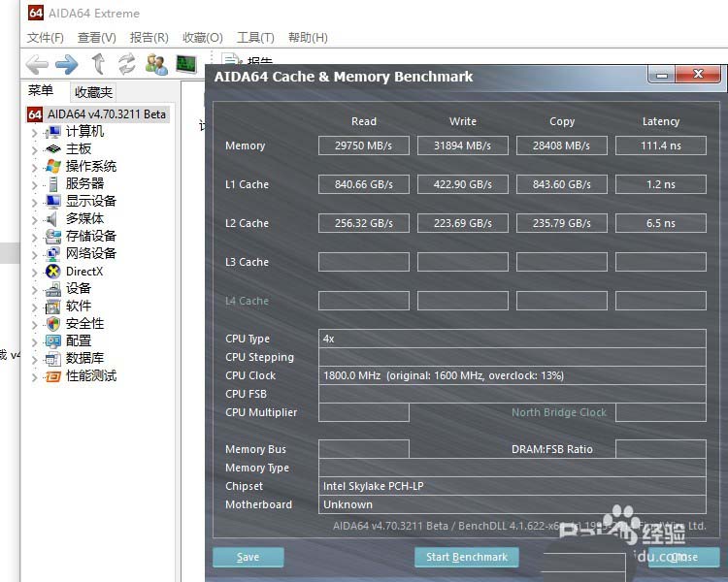The height and width of the screenshot is (582, 728).
Task: Open the 收藏(O) menu
Action: (x=203, y=38)
